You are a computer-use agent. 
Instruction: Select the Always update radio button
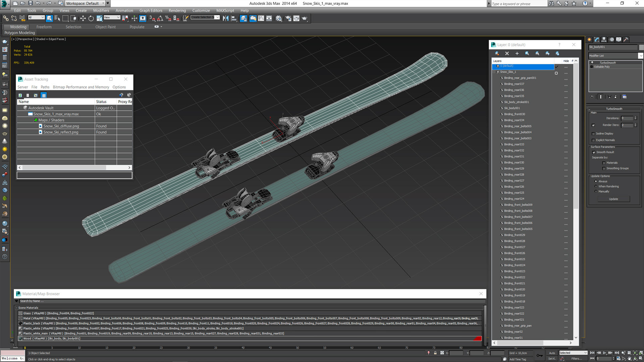596,181
